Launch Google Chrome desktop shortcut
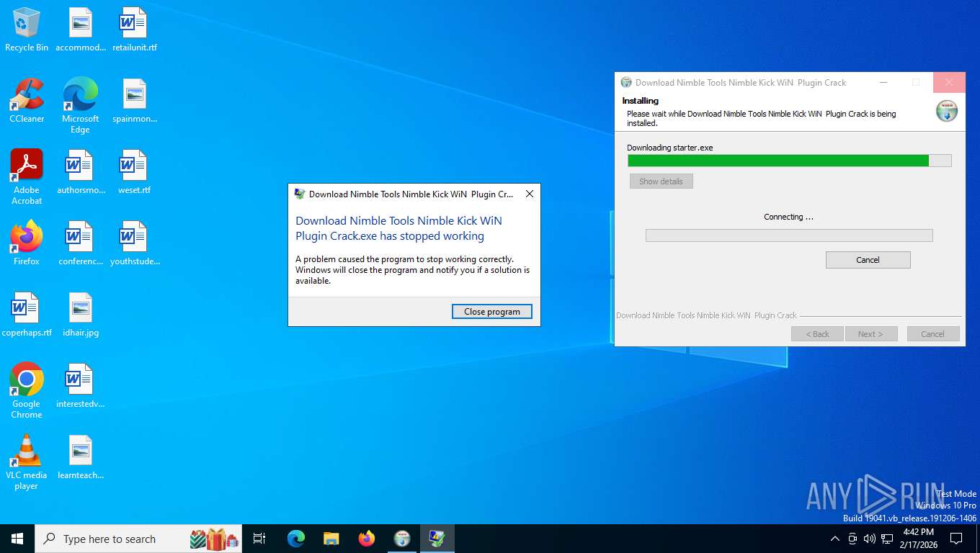 27,391
